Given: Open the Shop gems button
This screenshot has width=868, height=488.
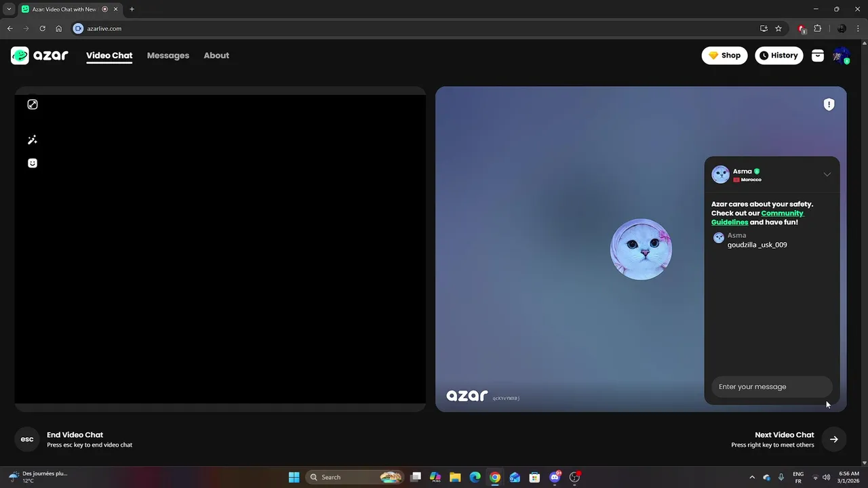Looking at the screenshot, I should [724, 56].
